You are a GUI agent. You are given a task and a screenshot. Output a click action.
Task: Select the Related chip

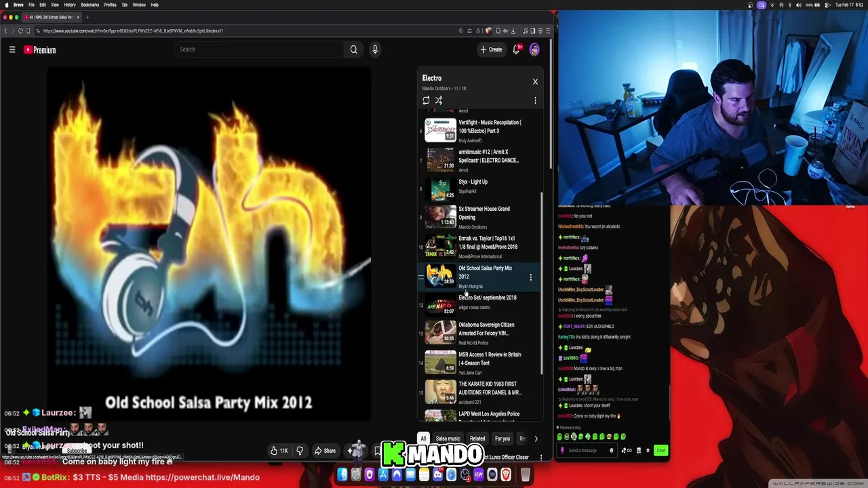477,439
